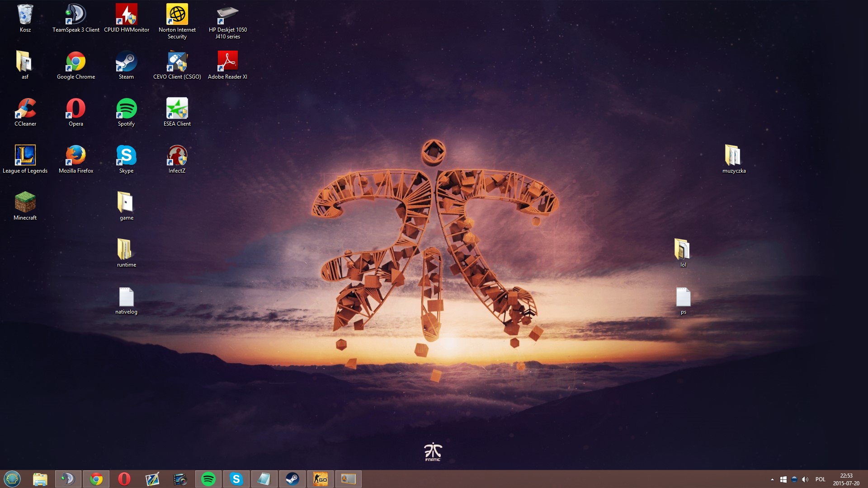Switch to Chrome in the taskbar
This screenshot has height=488, width=868.
click(x=96, y=479)
